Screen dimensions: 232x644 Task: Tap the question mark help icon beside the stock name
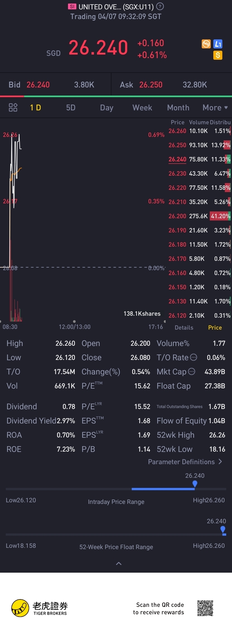(x=160, y=6)
